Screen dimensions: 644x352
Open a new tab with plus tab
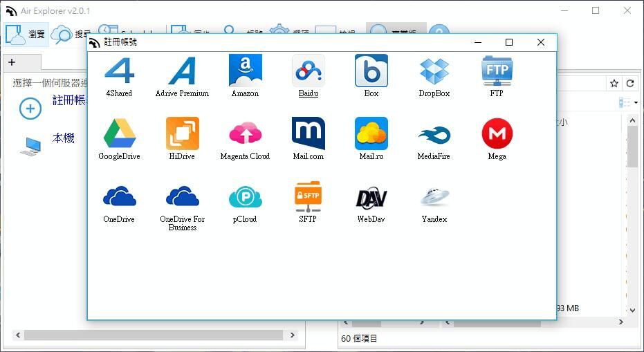point(12,62)
